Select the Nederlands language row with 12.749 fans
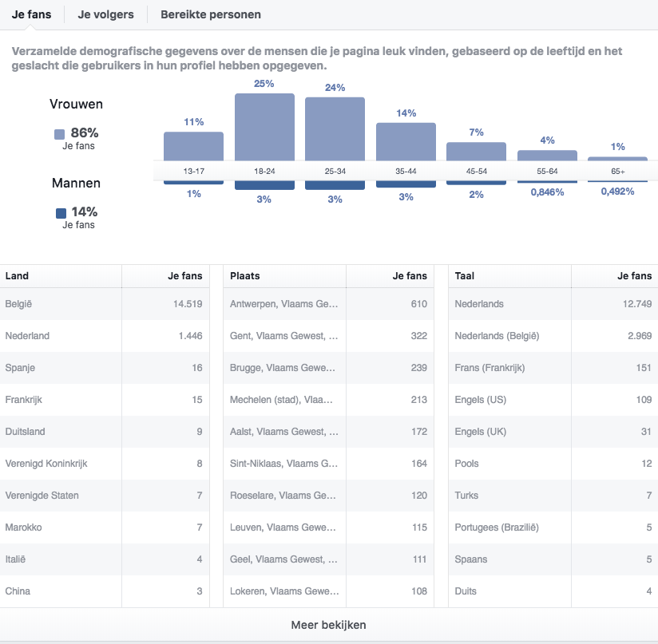Screen dimensions: 658x644 point(553,304)
